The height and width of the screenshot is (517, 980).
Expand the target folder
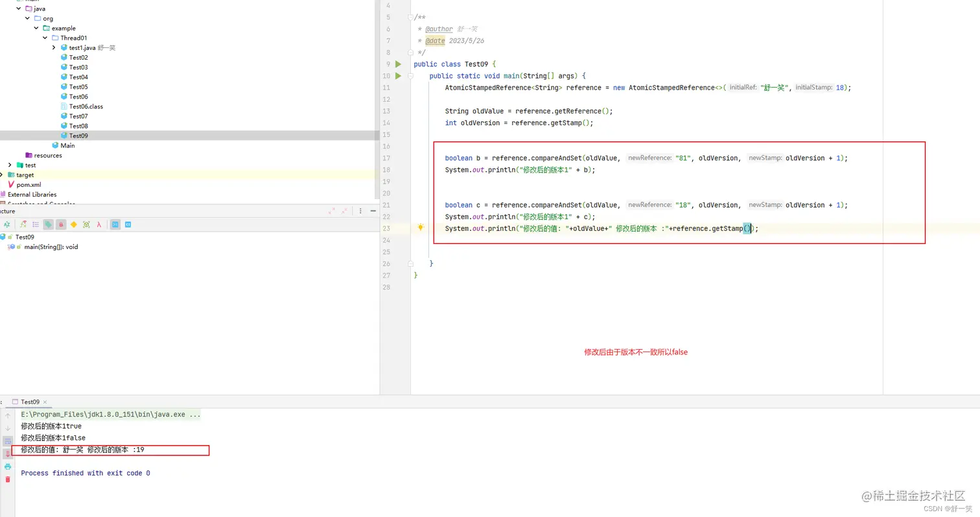(2, 174)
